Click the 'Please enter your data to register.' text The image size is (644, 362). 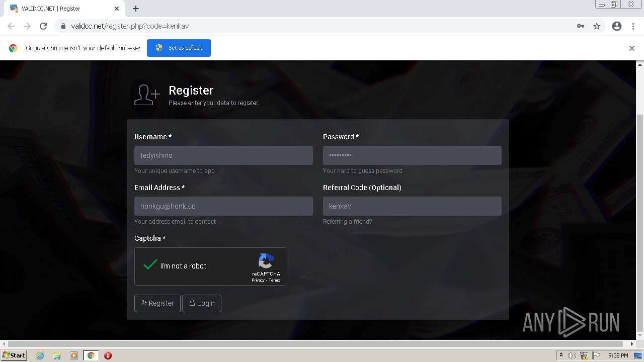pyautogui.click(x=214, y=103)
